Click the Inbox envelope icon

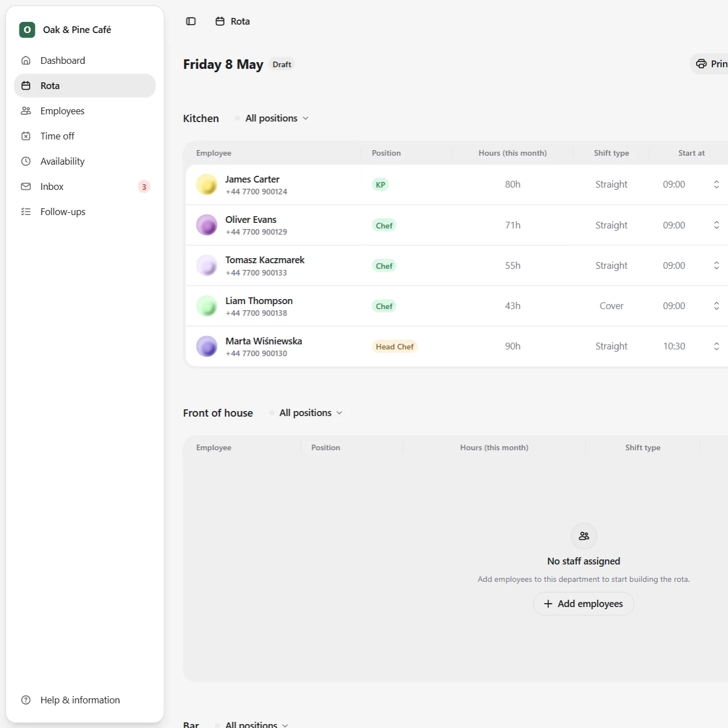26,186
